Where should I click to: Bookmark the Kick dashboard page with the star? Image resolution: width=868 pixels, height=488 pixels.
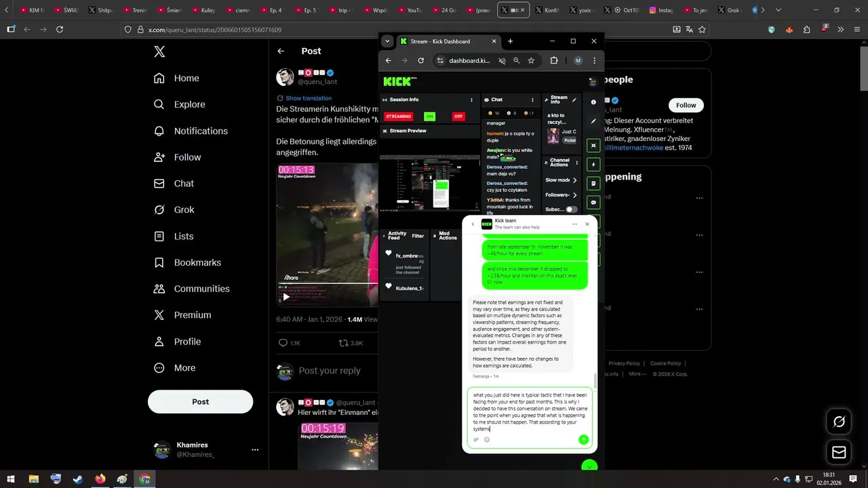tap(531, 60)
